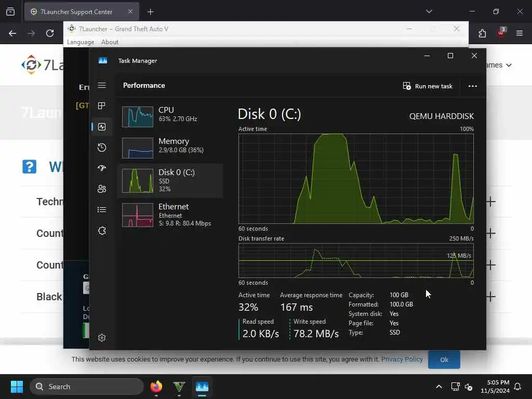Select Performance page icon in sidebar
The height and width of the screenshot is (399, 532).
pyautogui.click(x=102, y=127)
